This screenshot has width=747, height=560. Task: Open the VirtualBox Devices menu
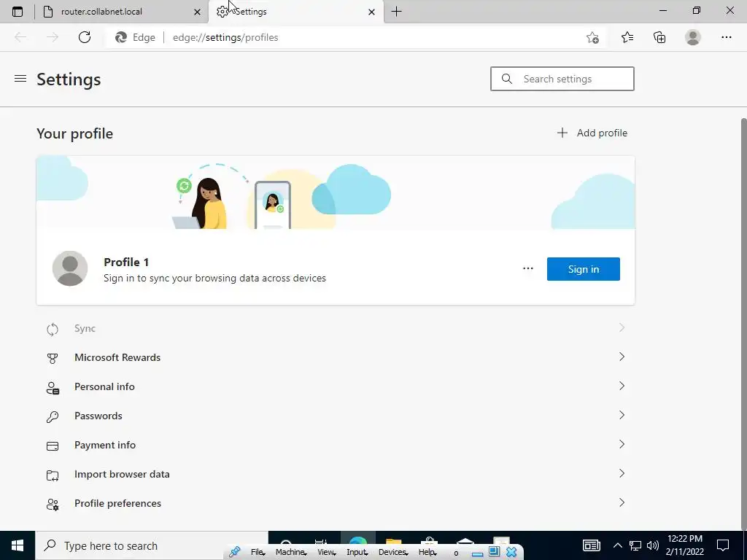click(x=393, y=552)
